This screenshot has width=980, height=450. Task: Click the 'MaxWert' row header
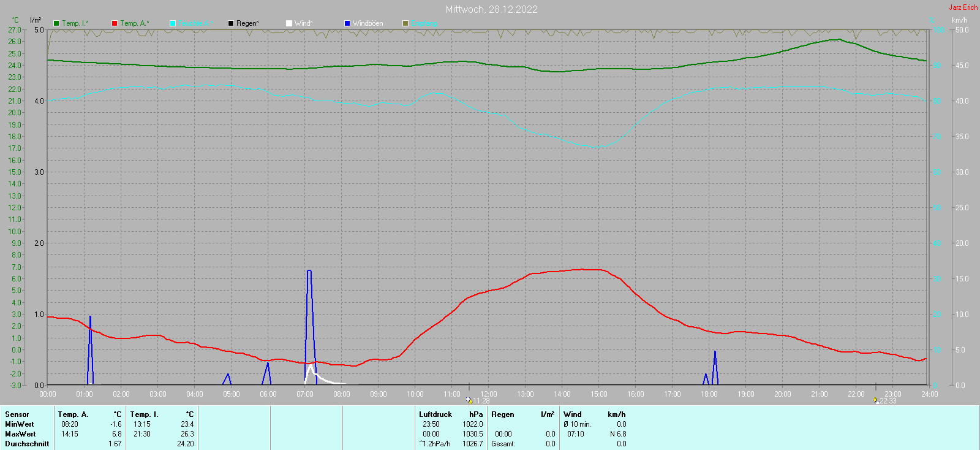point(20,434)
